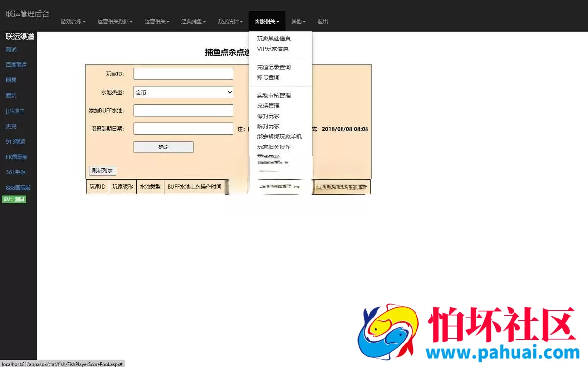This screenshot has width=588, height=367.
Task: Select the 杰克 channel
Action: point(11,126)
